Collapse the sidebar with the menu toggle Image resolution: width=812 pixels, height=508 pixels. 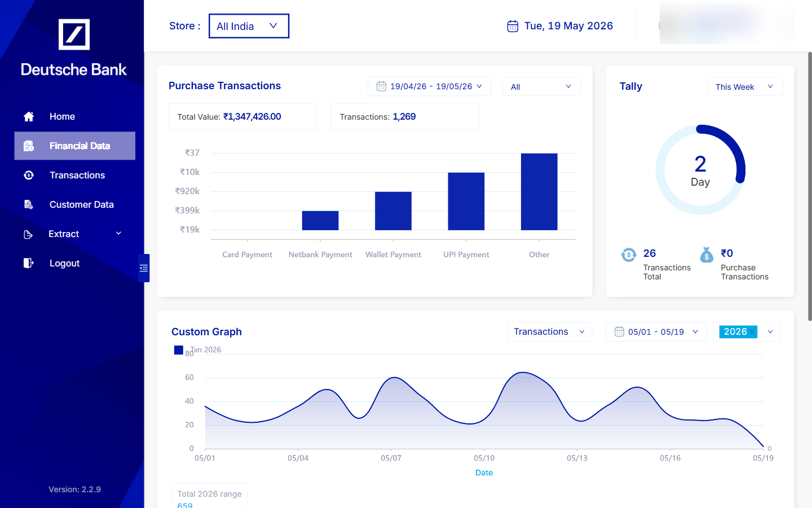coord(144,268)
